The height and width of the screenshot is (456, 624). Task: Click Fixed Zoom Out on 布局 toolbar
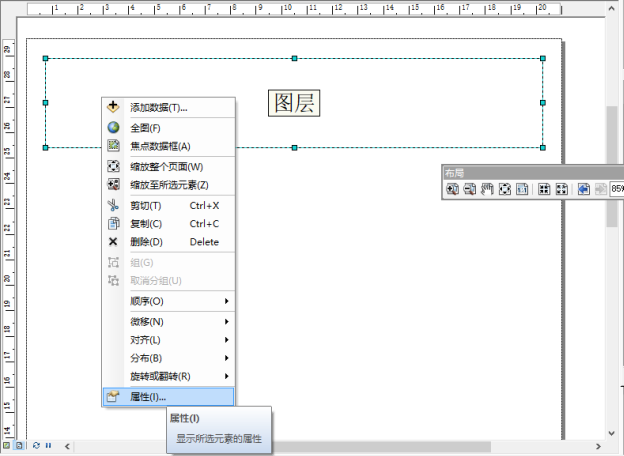coord(562,189)
